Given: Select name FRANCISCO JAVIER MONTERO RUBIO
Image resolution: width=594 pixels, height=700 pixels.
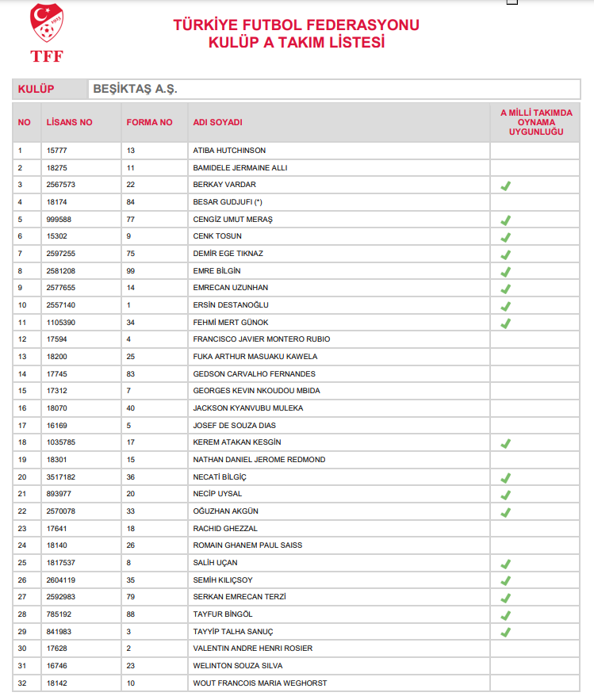Looking at the screenshot, I should click(x=261, y=339).
